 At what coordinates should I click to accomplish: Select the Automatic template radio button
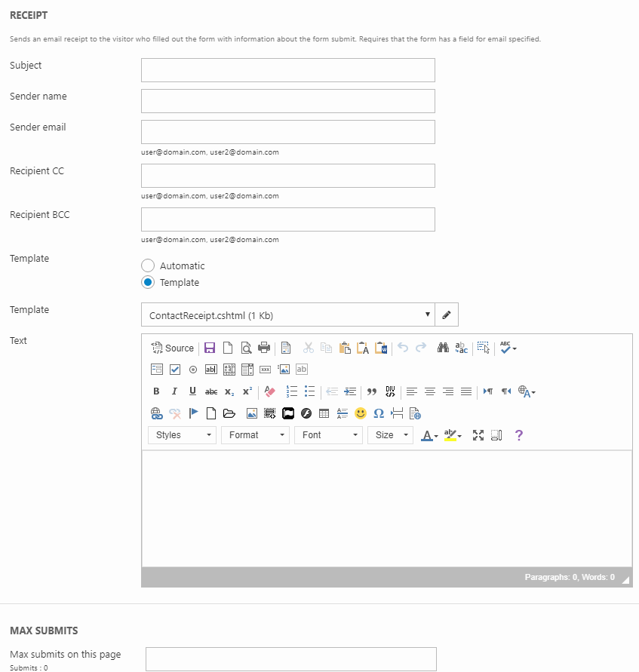[x=148, y=265]
